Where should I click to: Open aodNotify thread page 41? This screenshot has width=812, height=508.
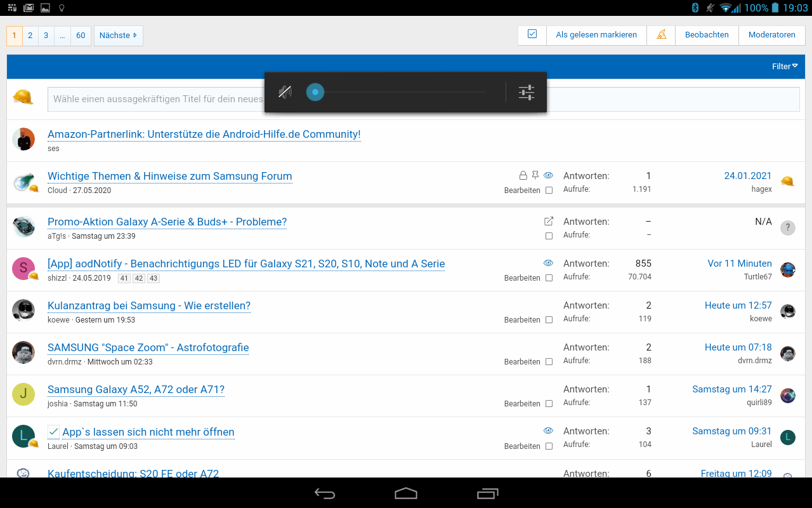[x=124, y=278]
